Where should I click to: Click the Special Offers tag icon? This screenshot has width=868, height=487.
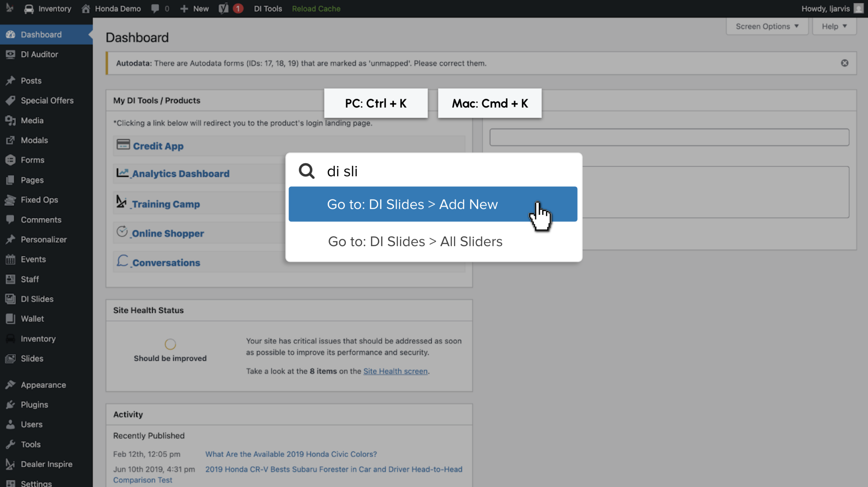11,100
